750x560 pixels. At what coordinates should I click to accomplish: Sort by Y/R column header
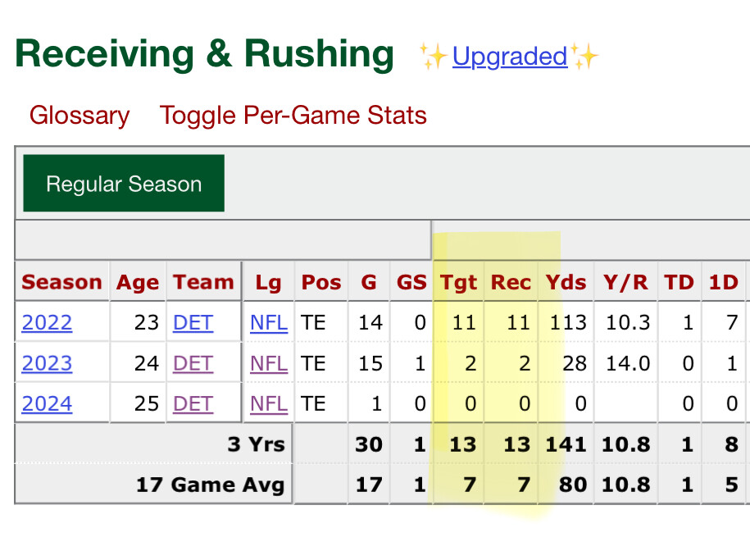coord(626,282)
